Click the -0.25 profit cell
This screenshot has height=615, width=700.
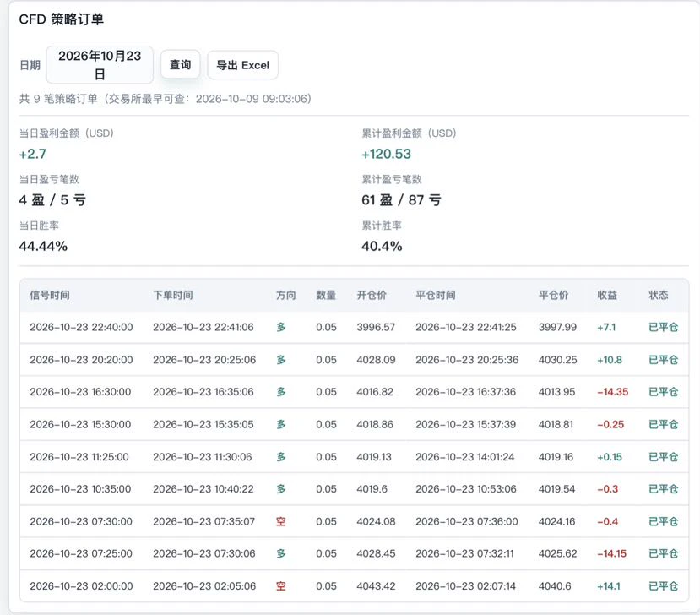click(610, 425)
